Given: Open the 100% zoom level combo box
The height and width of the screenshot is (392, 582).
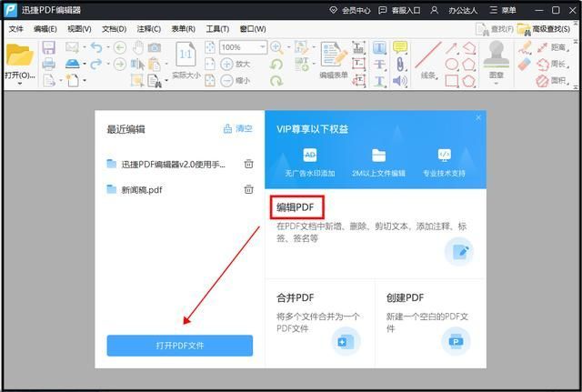Looking at the screenshot, I should pyautogui.click(x=243, y=47).
